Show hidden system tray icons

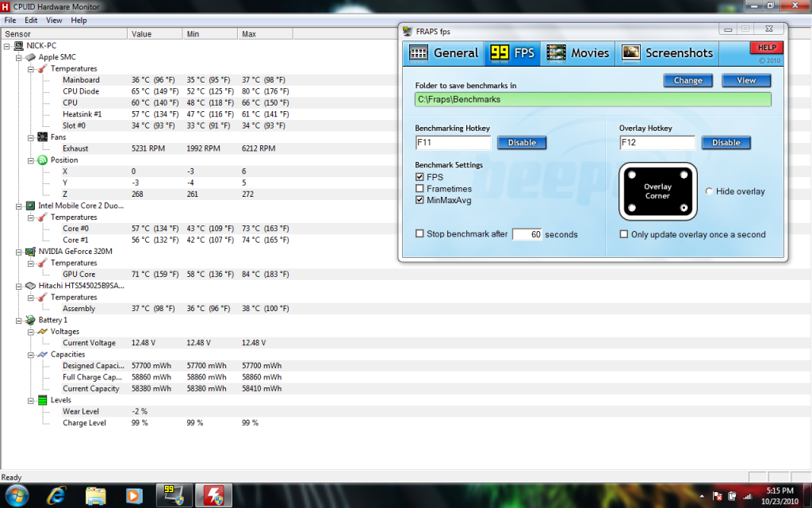tap(702, 496)
